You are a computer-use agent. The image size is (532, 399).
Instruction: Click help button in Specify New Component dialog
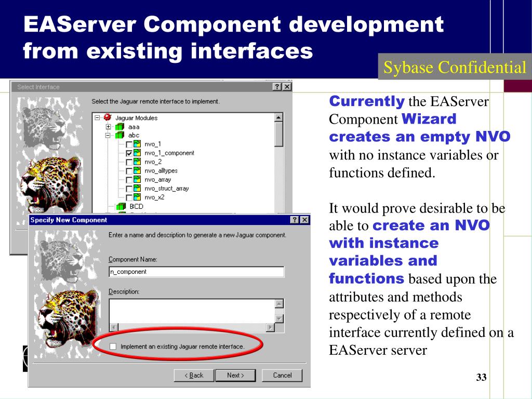tap(295, 220)
